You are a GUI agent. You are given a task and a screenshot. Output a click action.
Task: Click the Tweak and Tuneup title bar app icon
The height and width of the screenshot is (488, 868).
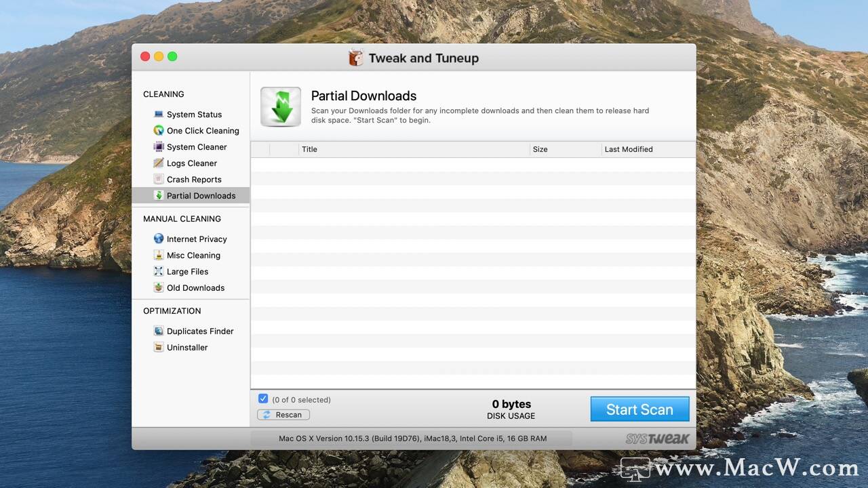(x=356, y=58)
